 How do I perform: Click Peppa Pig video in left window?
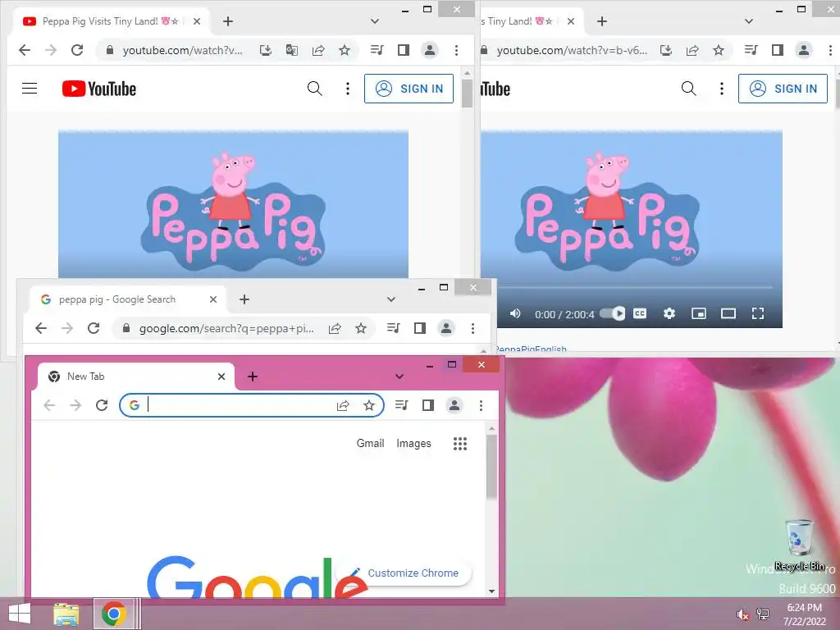pos(233,204)
